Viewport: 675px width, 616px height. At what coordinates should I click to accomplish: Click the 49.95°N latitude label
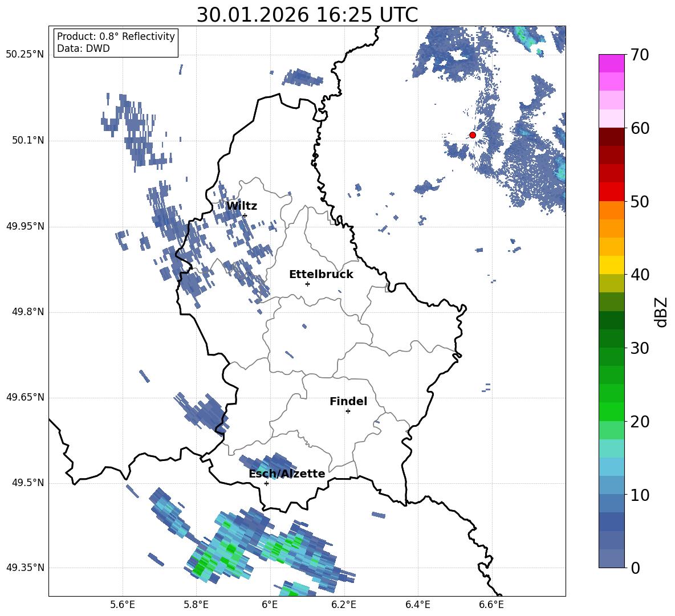tap(25, 226)
